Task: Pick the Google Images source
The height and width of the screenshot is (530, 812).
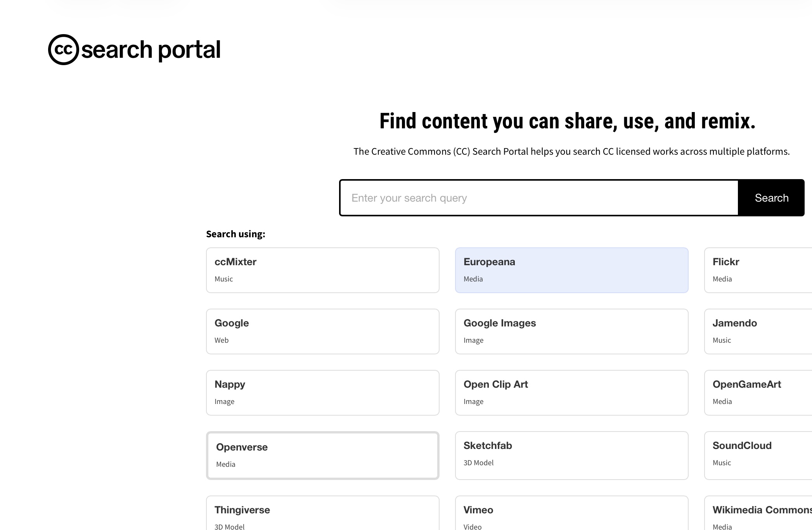Action: (x=572, y=331)
